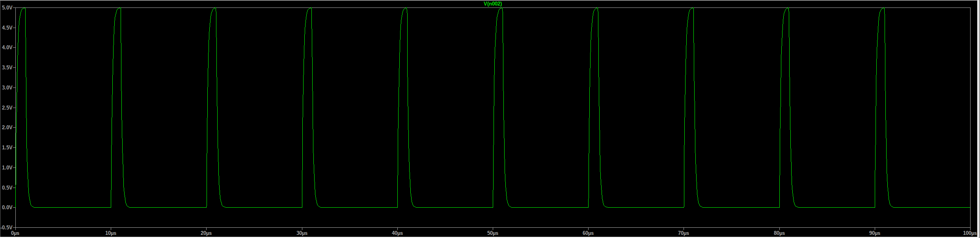
Task: Select the 1.5V vertical axis label
Action: (x=7, y=147)
